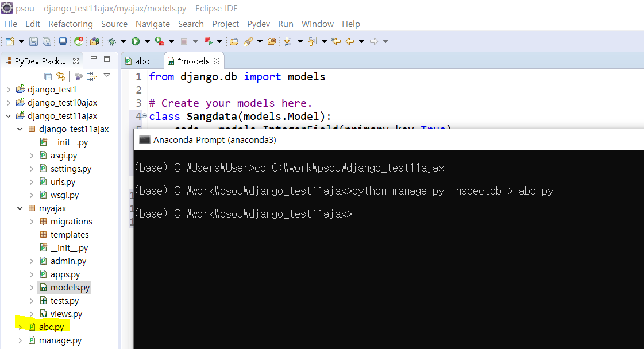Open the package explorer View Menu triangle
Screen dimensions: 644x349
tap(107, 76)
